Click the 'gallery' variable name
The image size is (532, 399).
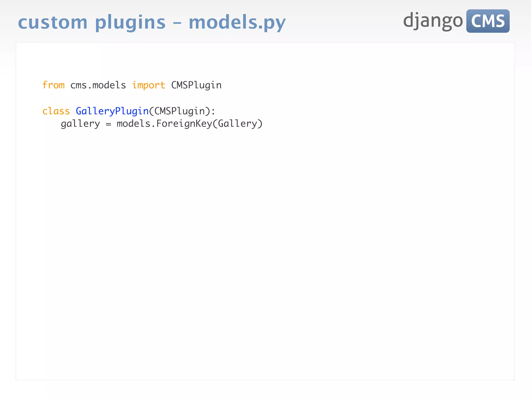(81, 124)
